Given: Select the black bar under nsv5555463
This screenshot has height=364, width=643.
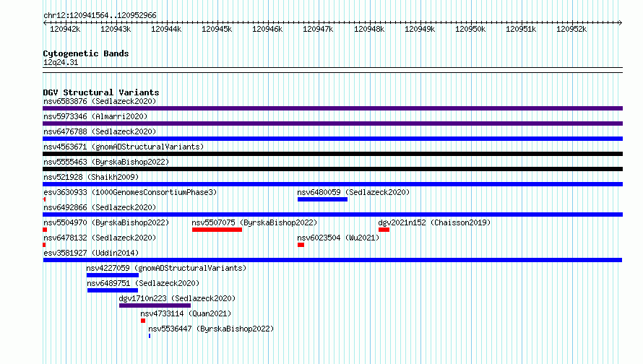Looking at the screenshot, I should pos(332,169).
